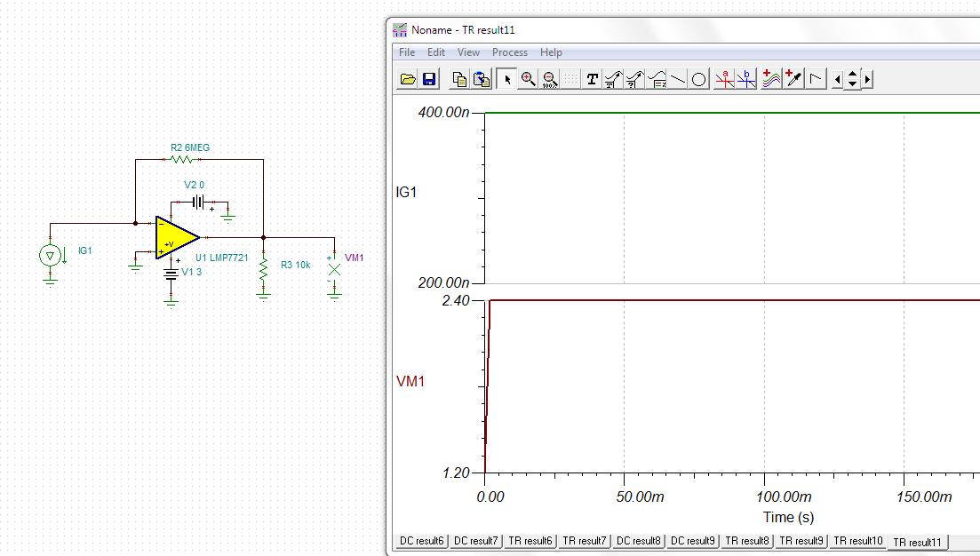The width and height of the screenshot is (980, 556).
Task: Activate the Zoom in magnifier
Action: (x=528, y=79)
